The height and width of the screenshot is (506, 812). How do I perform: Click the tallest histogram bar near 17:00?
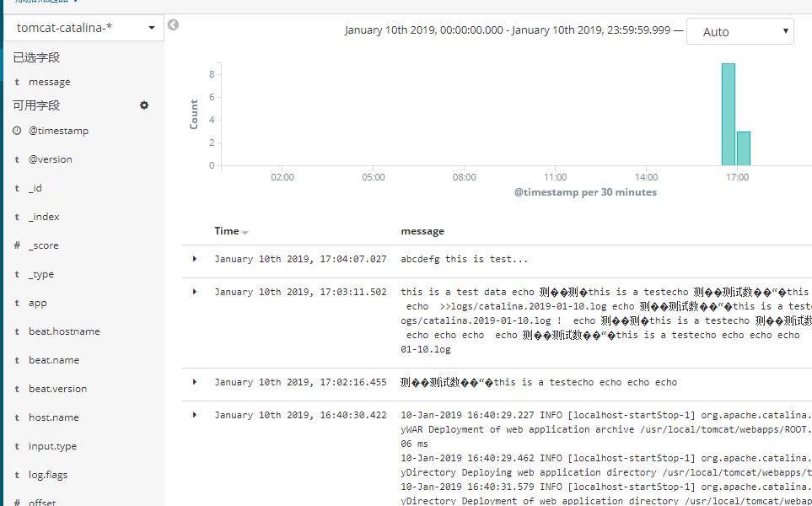click(727, 110)
